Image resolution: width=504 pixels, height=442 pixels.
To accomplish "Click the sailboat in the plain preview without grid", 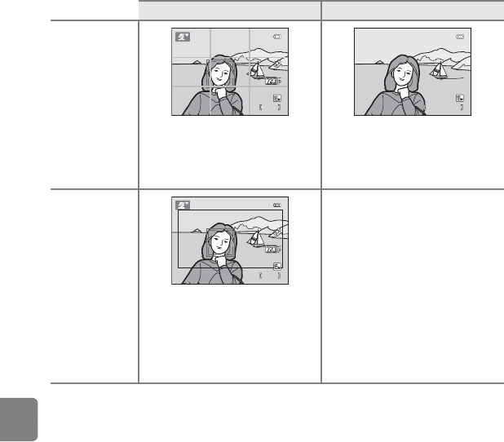I will coord(439,70).
